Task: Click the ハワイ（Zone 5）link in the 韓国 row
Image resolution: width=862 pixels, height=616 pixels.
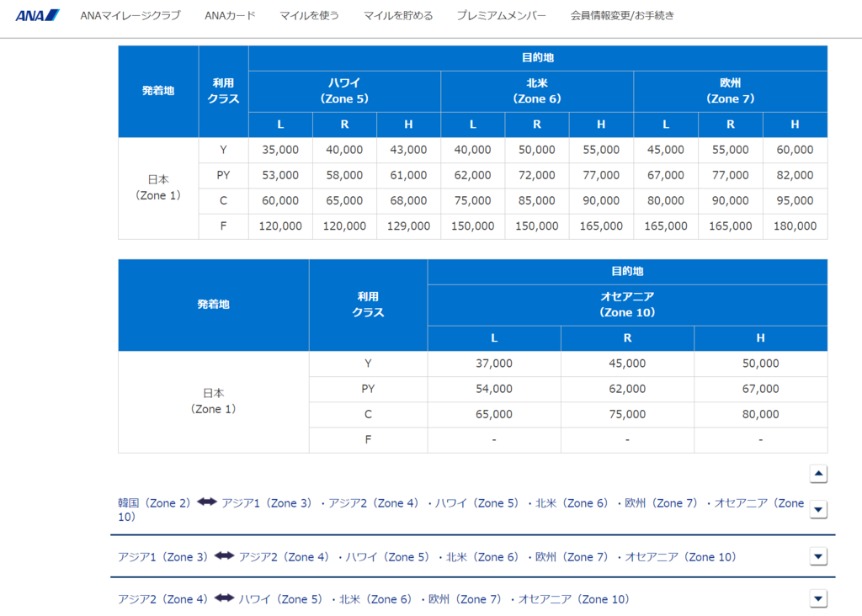Action: [x=475, y=502]
